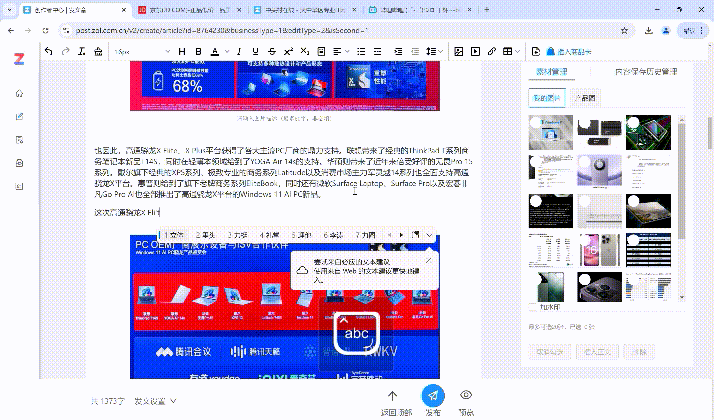Insert an image via the toolbar
The height and width of the screenshot is (420, 714).
(x=459, y=51)
